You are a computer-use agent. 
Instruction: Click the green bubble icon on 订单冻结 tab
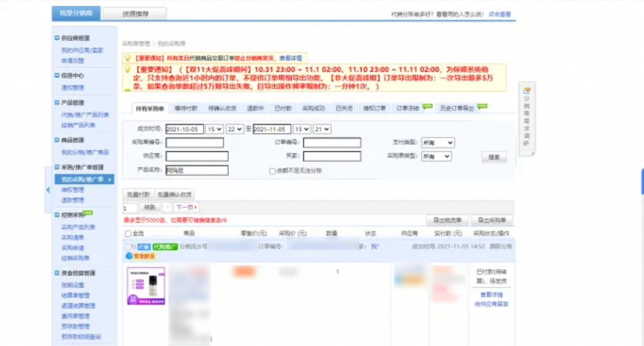[x=427, y=106]
